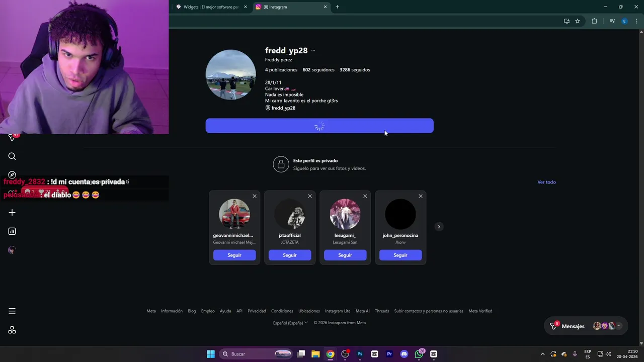Follow lesugami_ with Seguir button
644x362 pixels.
click(345, 255)
